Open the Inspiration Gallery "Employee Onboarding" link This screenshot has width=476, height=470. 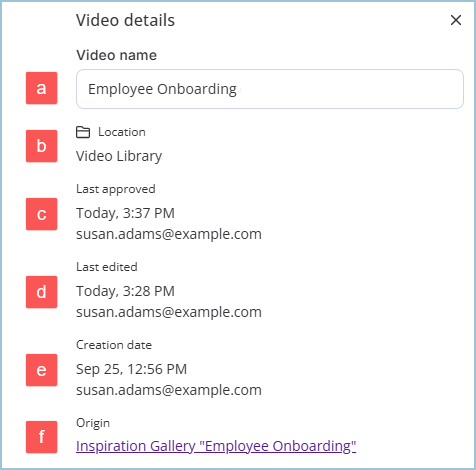216,446
